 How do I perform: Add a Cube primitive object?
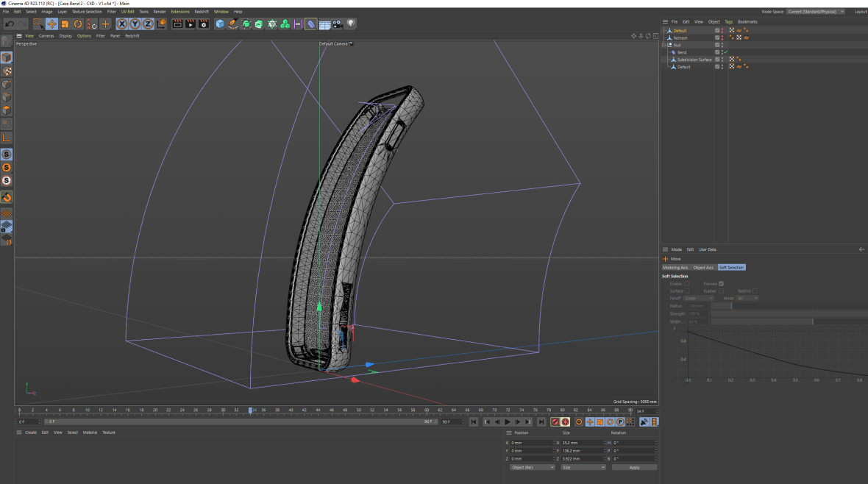pyautogui.click(x=220, y=24)
